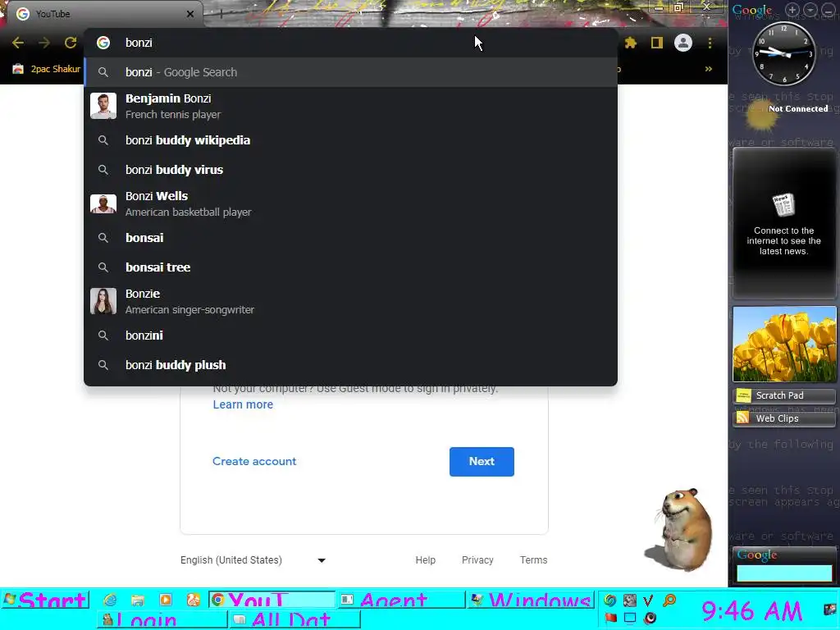The height and width of the screenshot is (630, 840).
Task: Open the Learn more link
Action: 243,404
